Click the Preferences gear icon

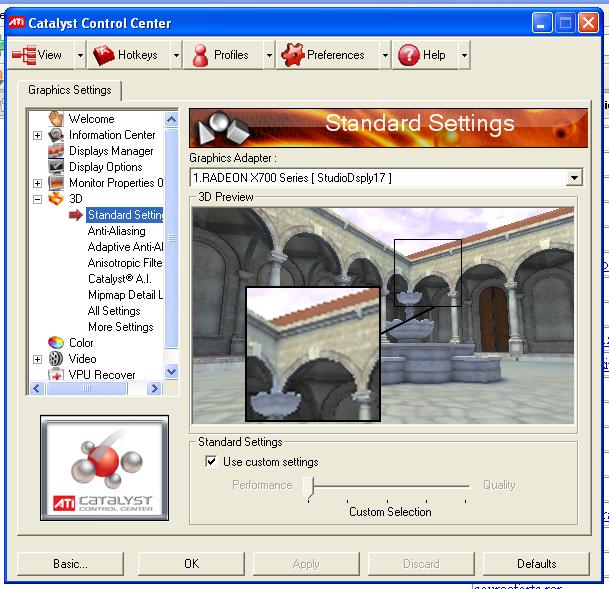click(292, 55)
